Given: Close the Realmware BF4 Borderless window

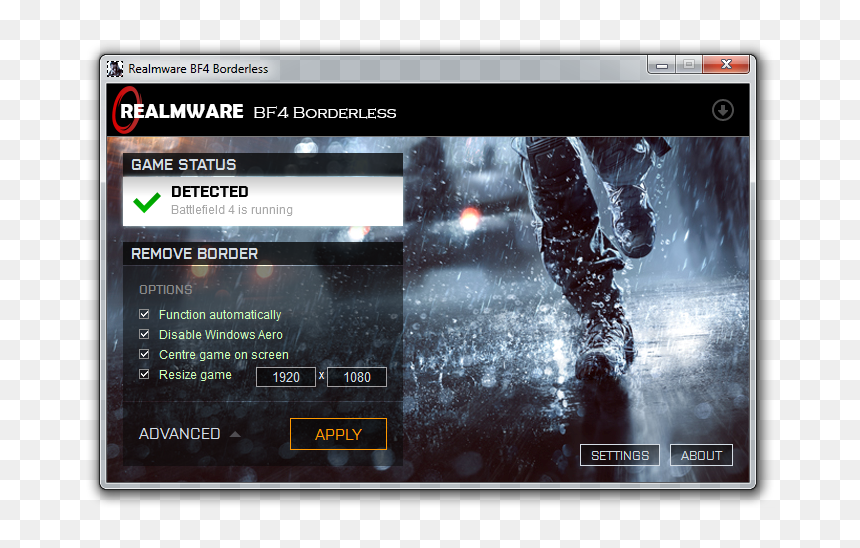Looking at the screenshot, I should [726, 64].
